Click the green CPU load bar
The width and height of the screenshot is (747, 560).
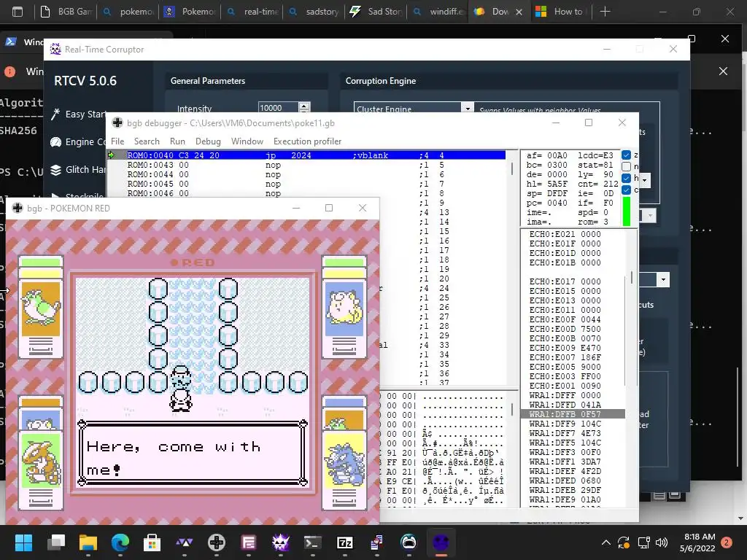[x=627, y=211]
